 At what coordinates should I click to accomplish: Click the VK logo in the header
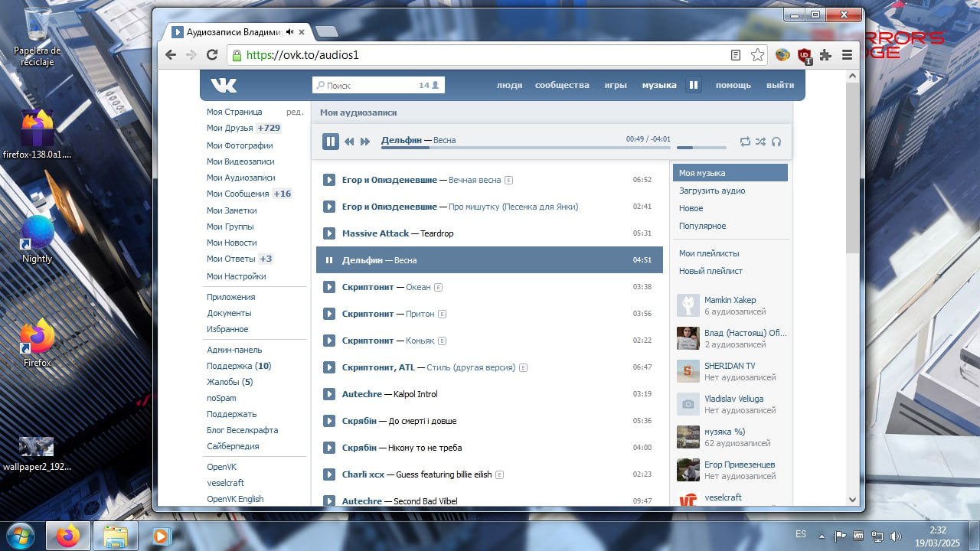pos(224,85)
